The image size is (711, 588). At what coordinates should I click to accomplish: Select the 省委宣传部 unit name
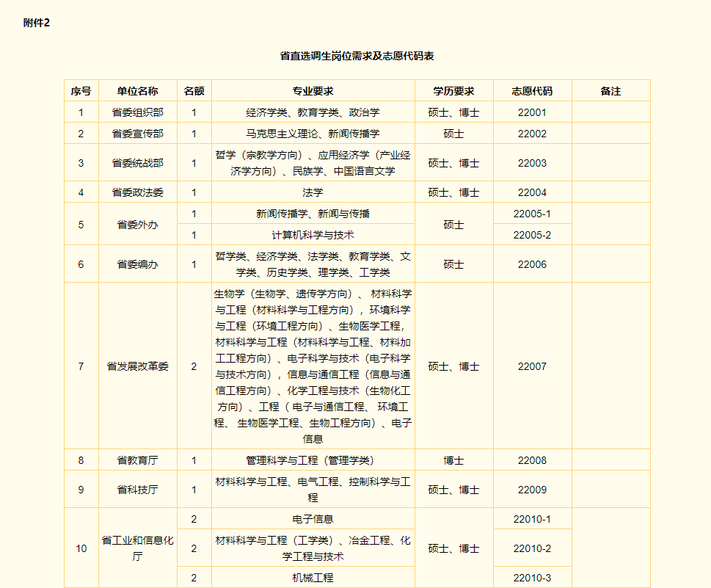(137, 134)
